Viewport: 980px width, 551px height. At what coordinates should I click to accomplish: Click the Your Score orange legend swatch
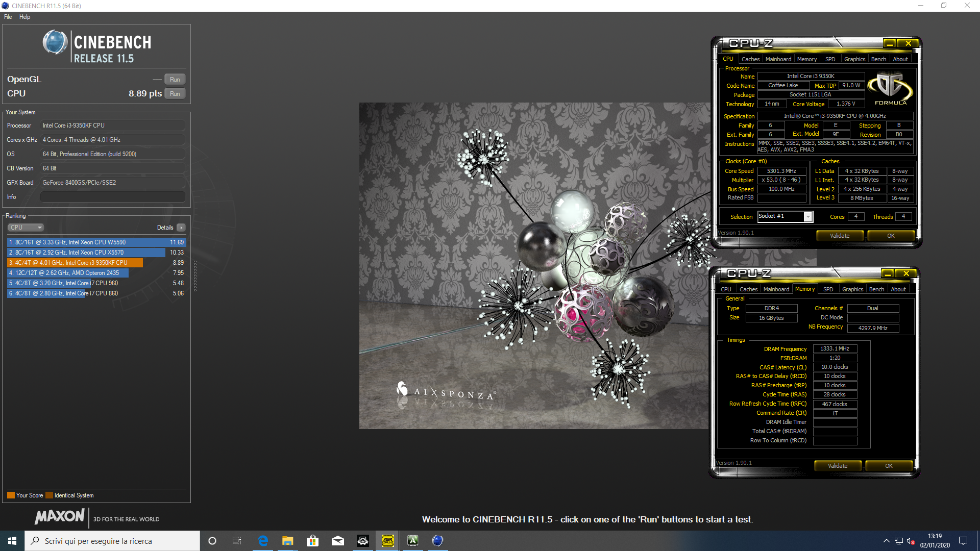[11, 495]
